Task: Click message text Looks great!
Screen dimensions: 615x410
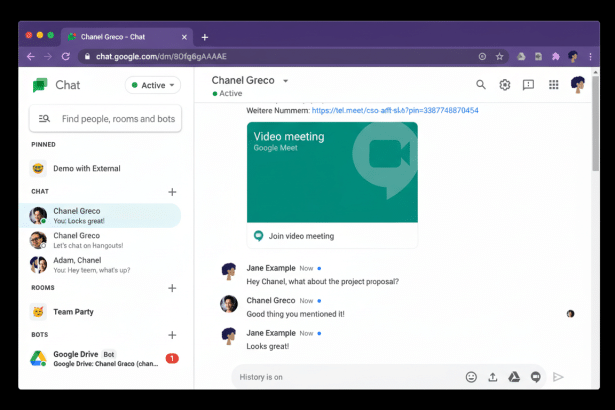Action: [x=267, y=346]
